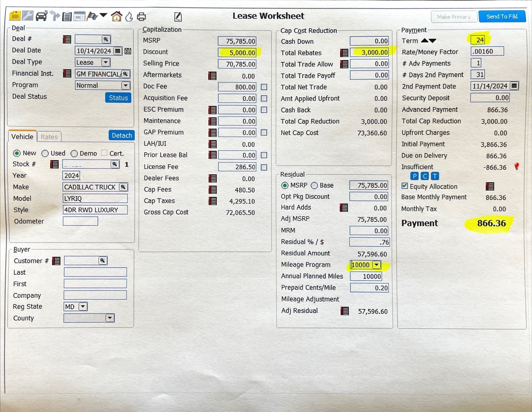Check the Doc Fee checkbox

(264, 87)
